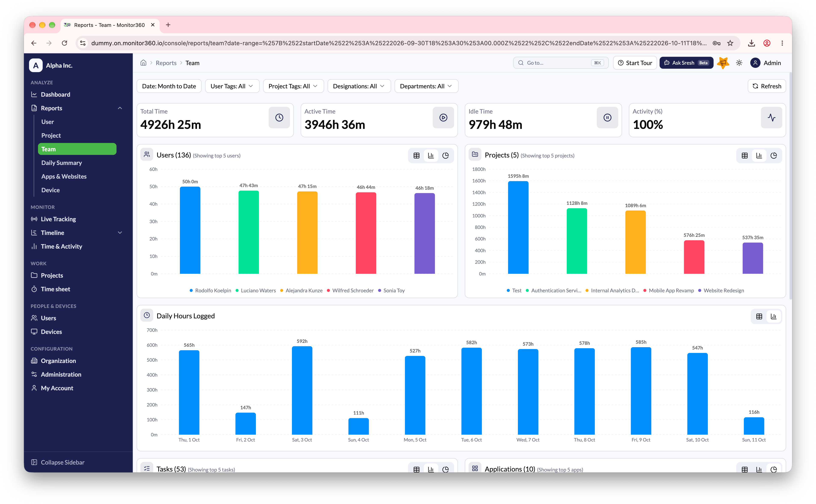Open Designations filter dropdown
This screenshot has height=504, width=816.
tap(359, 86)
